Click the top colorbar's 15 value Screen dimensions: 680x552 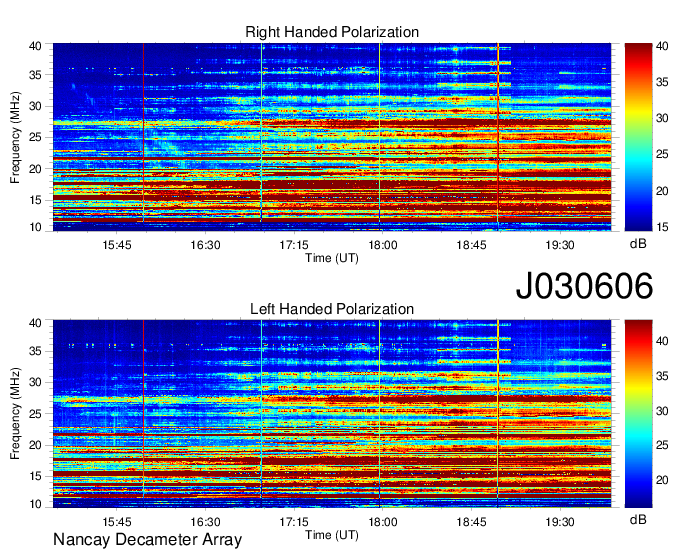662,227
